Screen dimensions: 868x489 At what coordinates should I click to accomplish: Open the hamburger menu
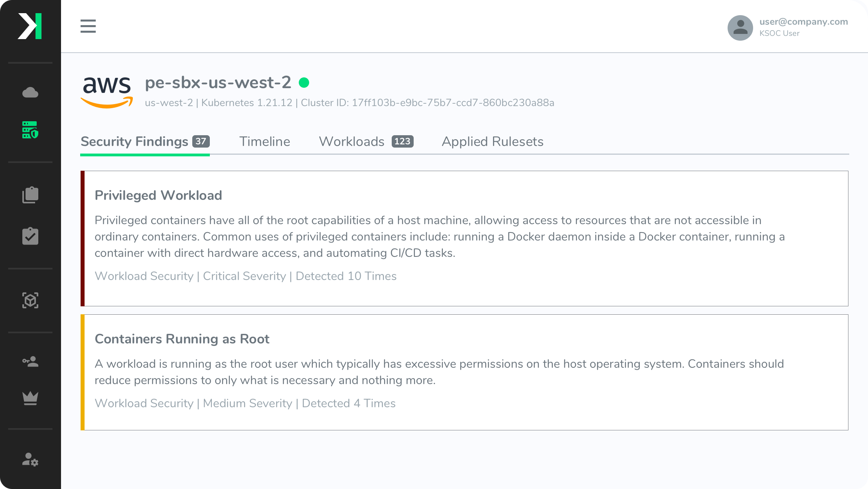[88, 26]
